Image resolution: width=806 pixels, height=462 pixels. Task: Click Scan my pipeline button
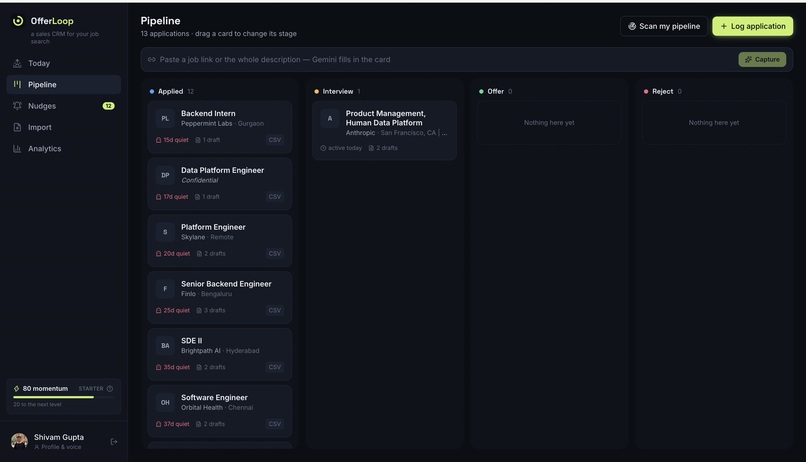click(664, 26)
